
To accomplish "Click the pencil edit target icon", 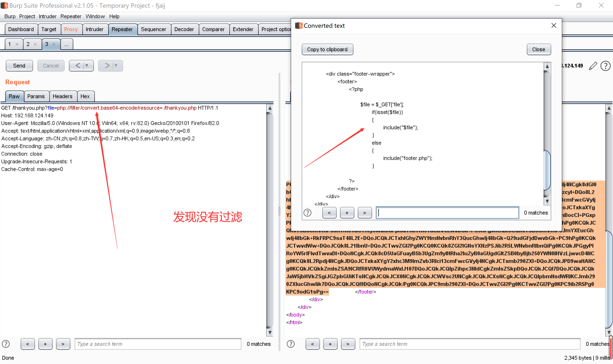I will pos(593,66).
